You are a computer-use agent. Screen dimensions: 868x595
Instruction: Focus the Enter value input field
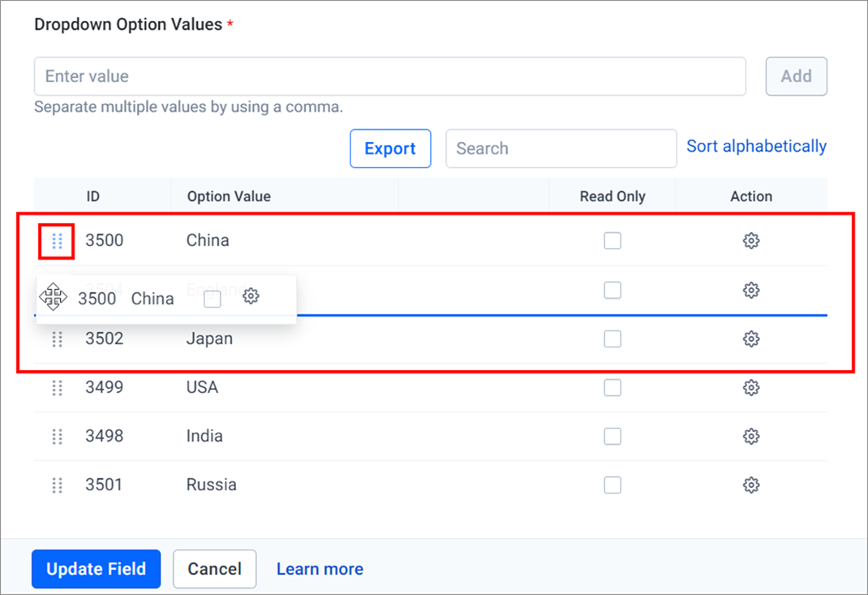[x=389, y=76]
